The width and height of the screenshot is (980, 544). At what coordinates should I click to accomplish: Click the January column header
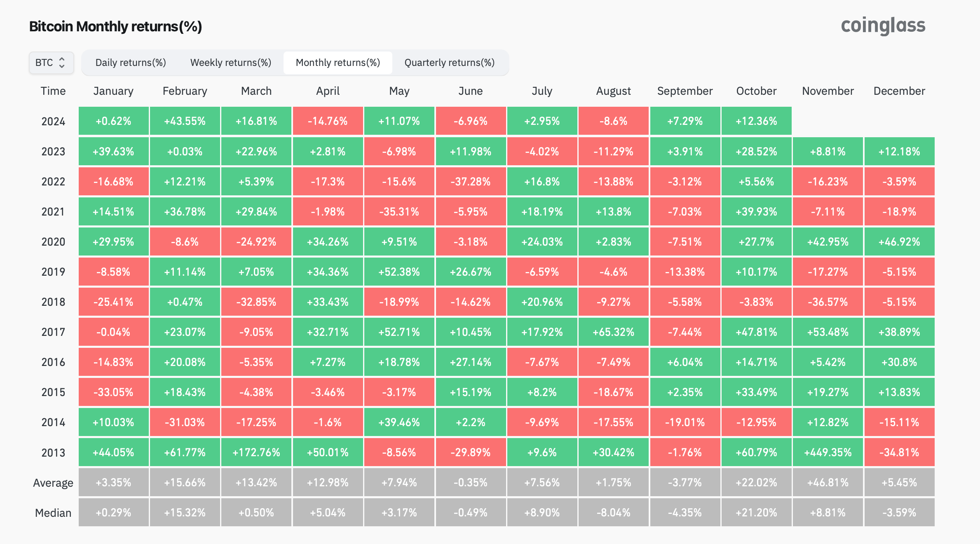[x=113, y=91]
